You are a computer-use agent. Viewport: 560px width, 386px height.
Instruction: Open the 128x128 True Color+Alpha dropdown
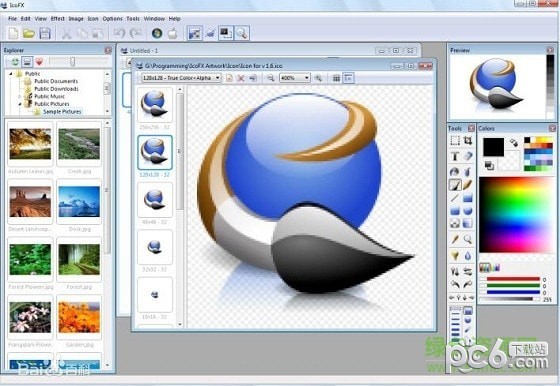[181, 78]
